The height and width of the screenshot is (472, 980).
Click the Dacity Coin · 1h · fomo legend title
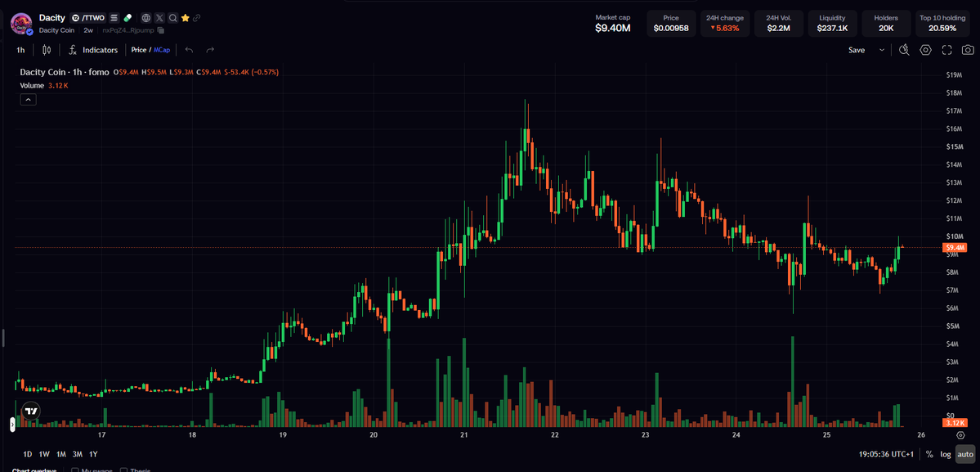(x=65, y=73)
